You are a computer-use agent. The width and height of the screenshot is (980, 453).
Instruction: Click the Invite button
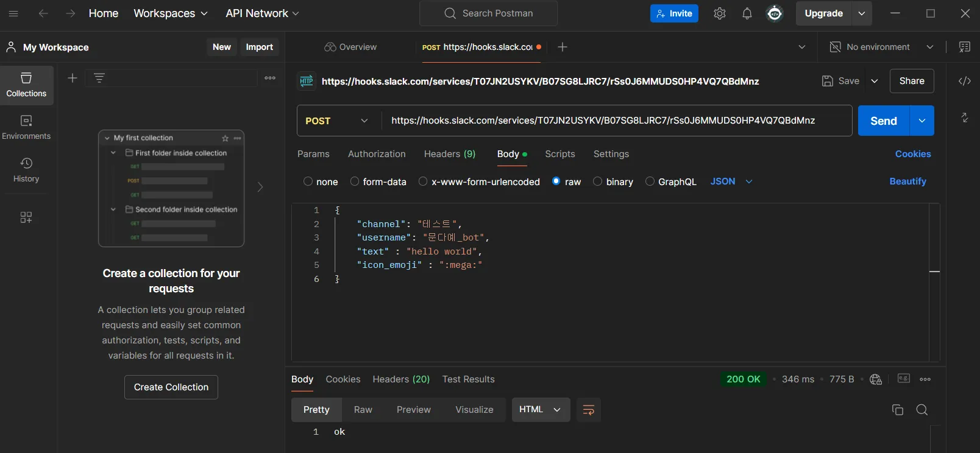coord(674,13)
